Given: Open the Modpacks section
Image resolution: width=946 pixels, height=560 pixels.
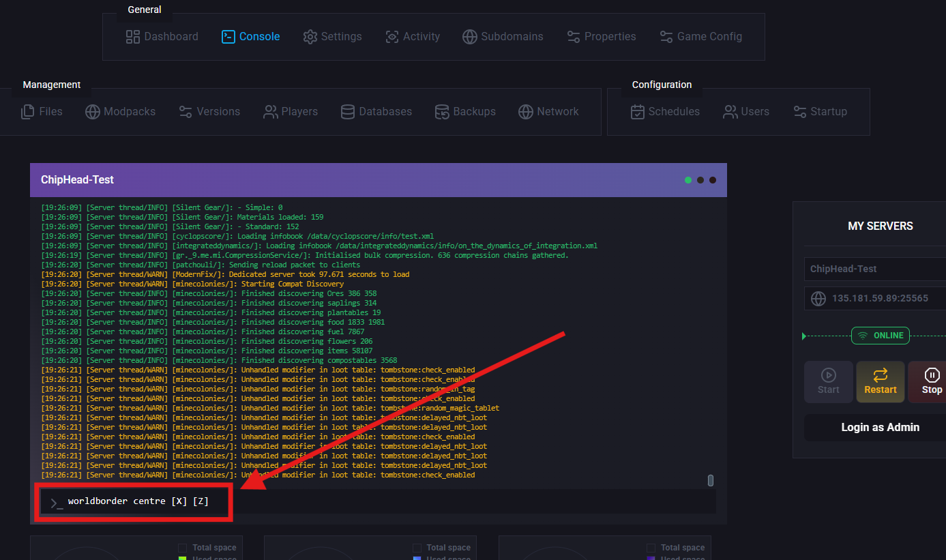Looking at the screenshot, I should (121, 112).
